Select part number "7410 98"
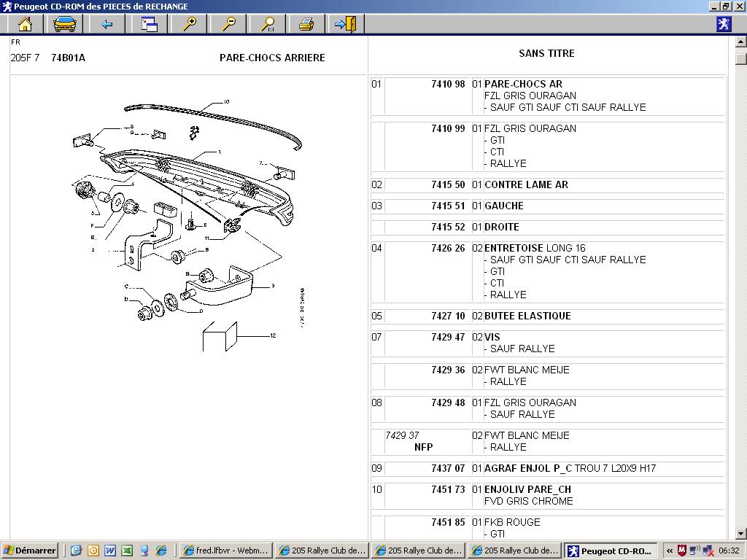The width and height of the screenshot is (747, 560). 448,85
